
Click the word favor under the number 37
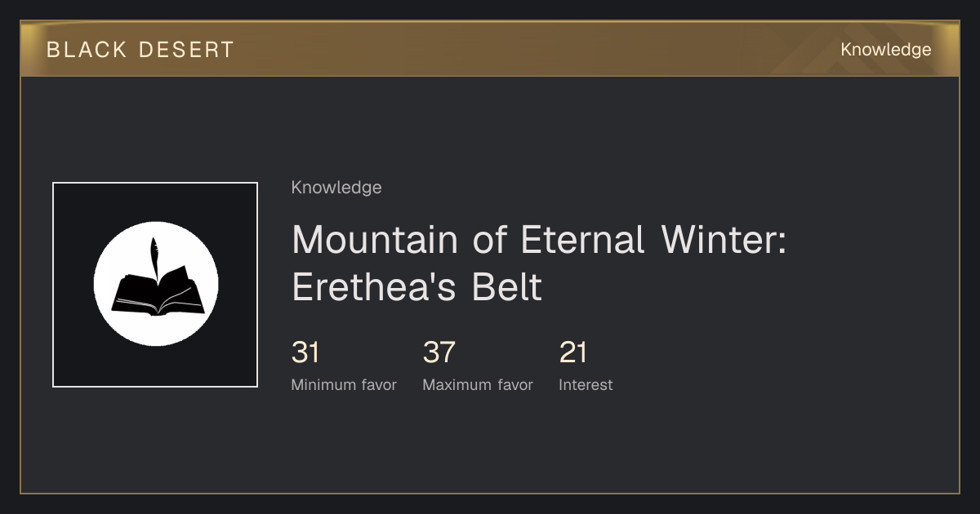tap(514, 385)
